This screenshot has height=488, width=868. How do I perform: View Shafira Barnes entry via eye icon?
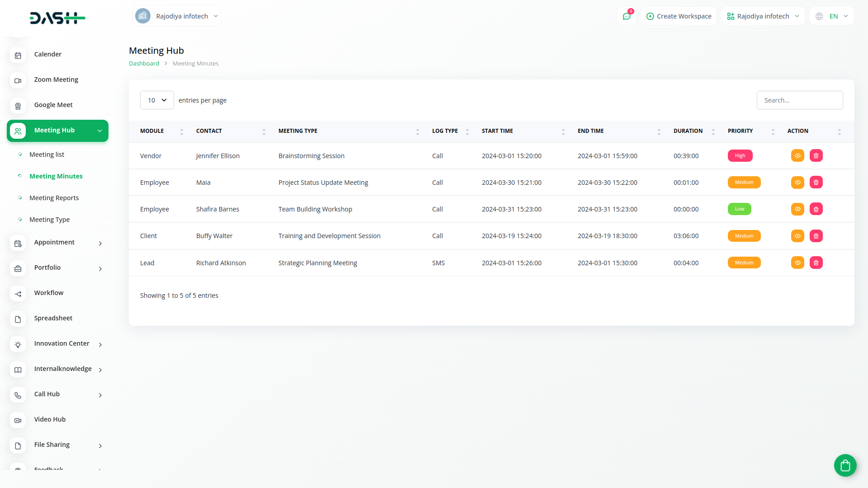coord(797,209)
